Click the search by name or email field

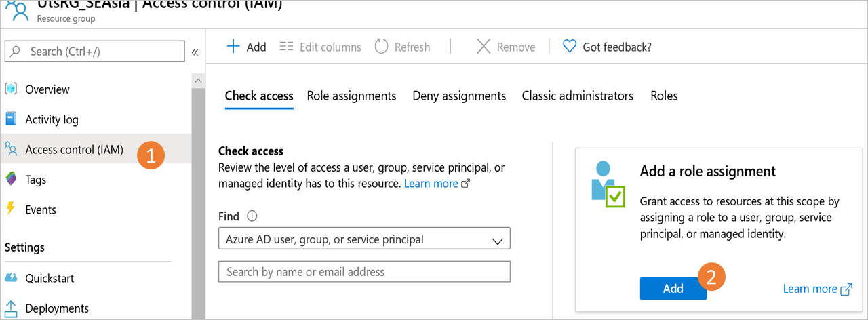[364, 272]
